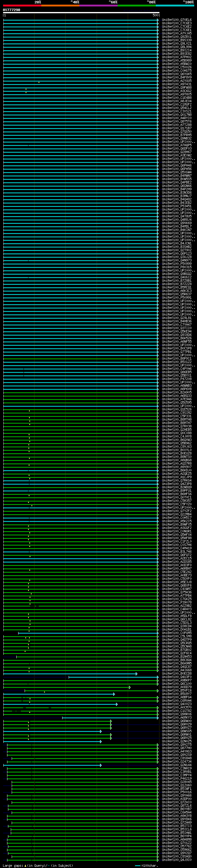Click the red 20% legend color bar

[x=22, y=6]
